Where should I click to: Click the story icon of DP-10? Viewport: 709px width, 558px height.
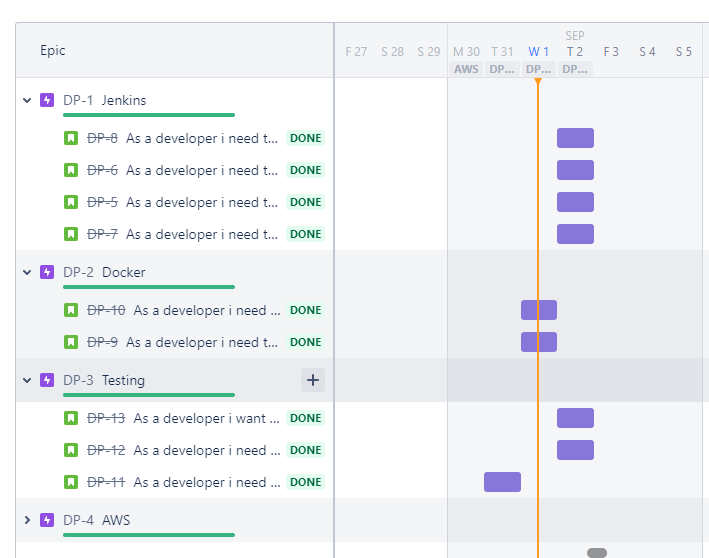(71, 310)
